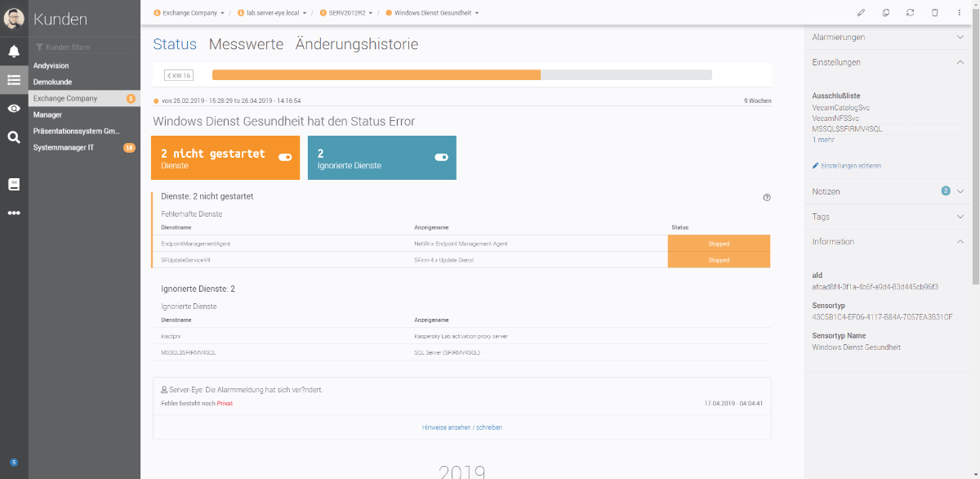Image resolution: width=980 pixels, height=479 pixels.
Task: Select the list view sidebar icon
Action: click(x=14, y=80)
